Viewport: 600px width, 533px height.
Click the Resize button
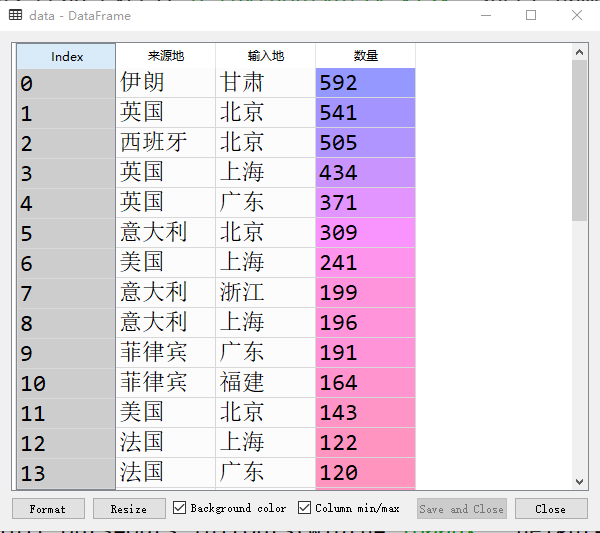129,509
